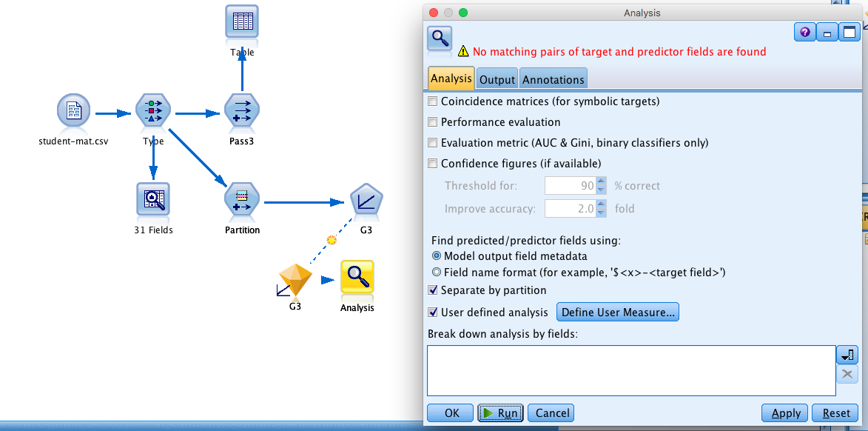Open the Annotations tab
This screenshot has width=868, height=431.
(x=553, y=79)
